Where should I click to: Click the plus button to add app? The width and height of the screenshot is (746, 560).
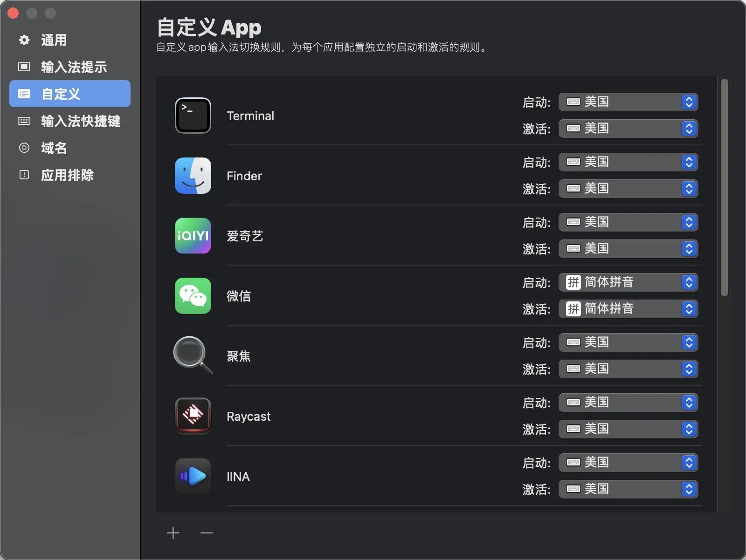(173, 533)
